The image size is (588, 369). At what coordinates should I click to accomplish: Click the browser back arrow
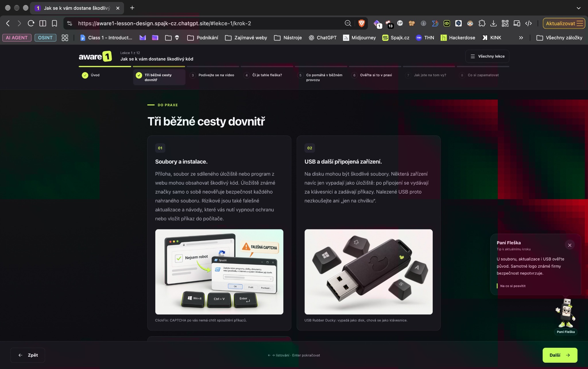(x=8, y=23)
